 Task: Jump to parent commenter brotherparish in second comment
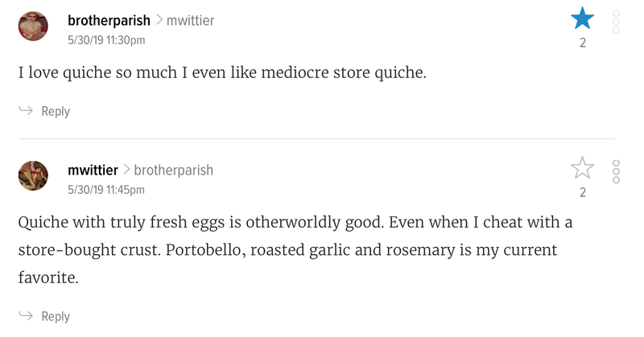[x=173, y=171]
